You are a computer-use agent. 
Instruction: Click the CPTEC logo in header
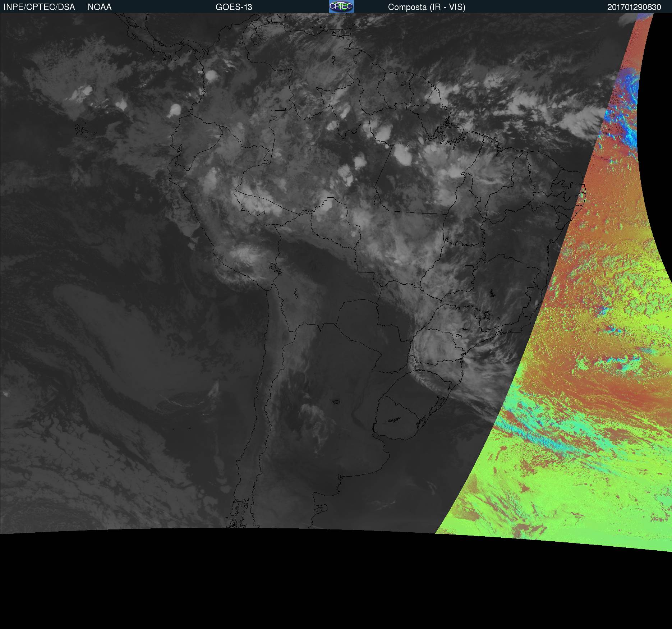[341, 6]
